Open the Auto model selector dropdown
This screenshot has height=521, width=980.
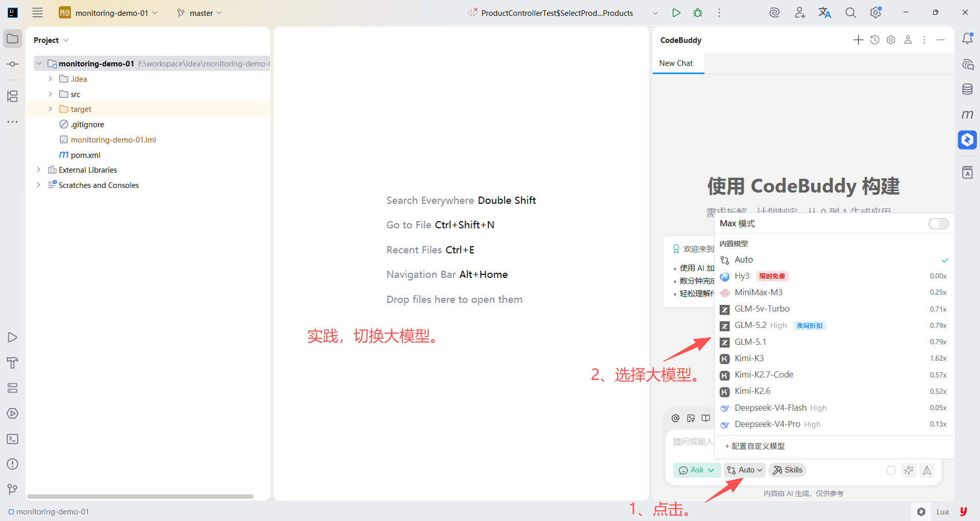tap(745, 470)
